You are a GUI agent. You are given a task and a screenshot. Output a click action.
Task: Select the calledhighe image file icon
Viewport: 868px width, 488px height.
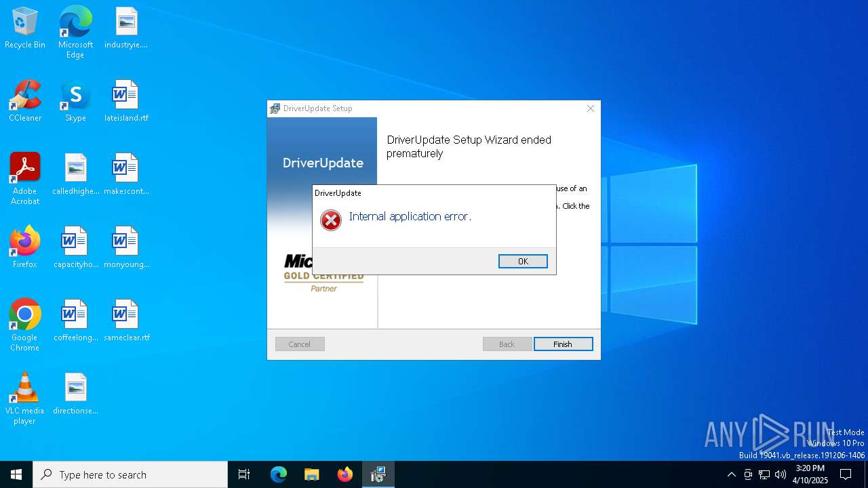[x=75, y=175]
